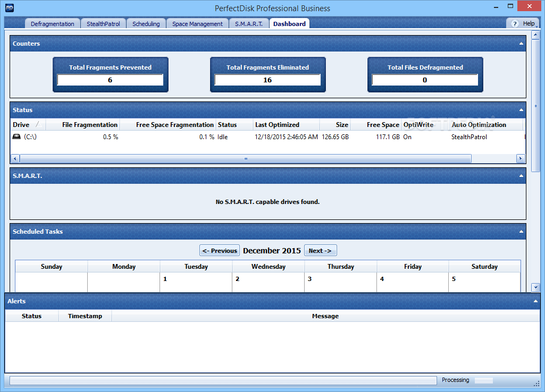Click the Status table's right scroll arrow
Screen dimensions: 545x392
[521, 159]
